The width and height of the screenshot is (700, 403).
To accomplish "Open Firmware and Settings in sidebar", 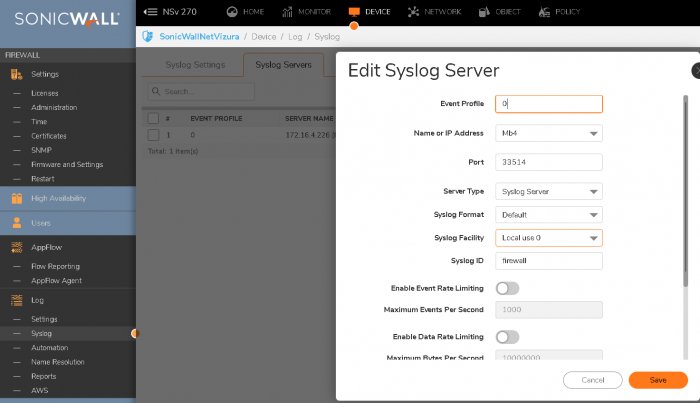I will click(67, 165).
